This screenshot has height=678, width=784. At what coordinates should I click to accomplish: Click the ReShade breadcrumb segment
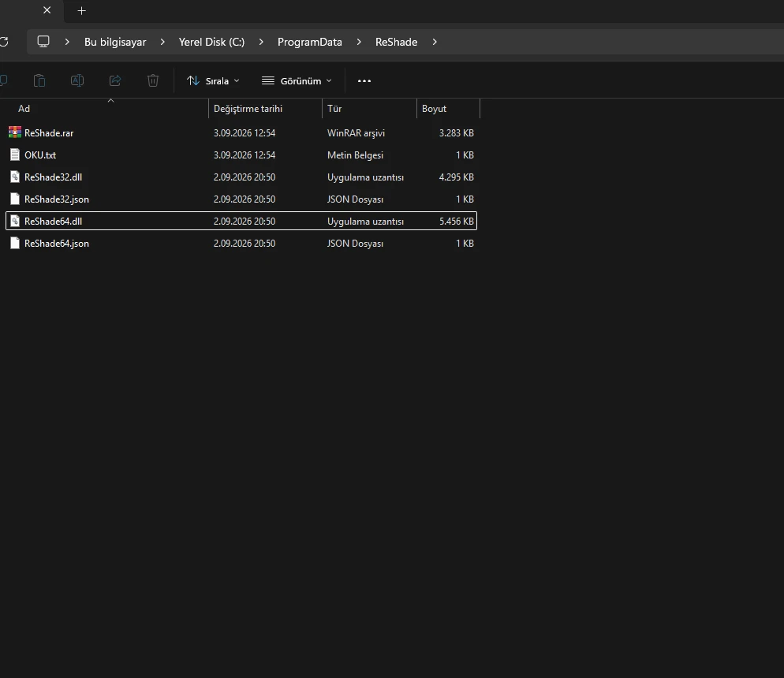click(397, 42)
